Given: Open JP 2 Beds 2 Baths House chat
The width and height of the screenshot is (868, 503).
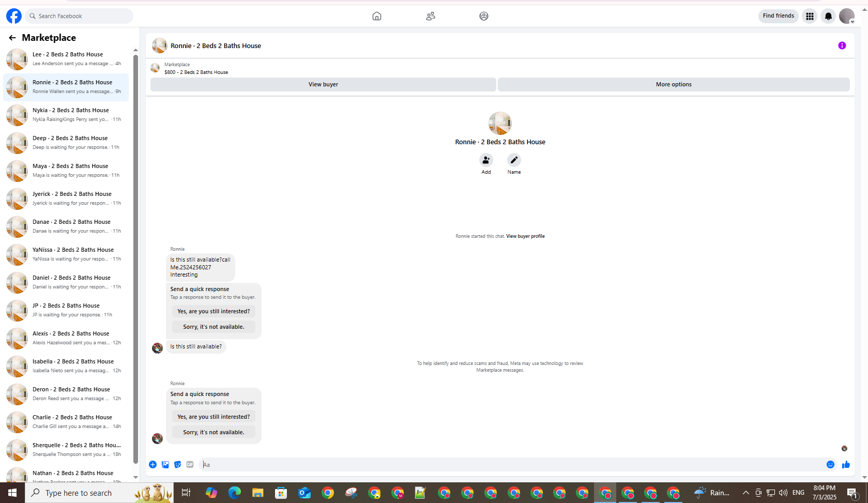Looking at the screenshot, I should (66, 311).
